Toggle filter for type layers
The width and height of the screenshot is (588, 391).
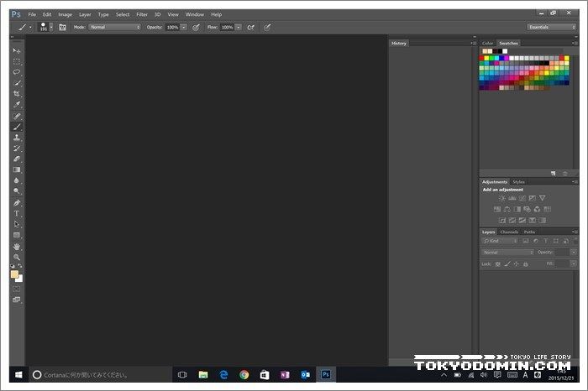coord(546,241)
